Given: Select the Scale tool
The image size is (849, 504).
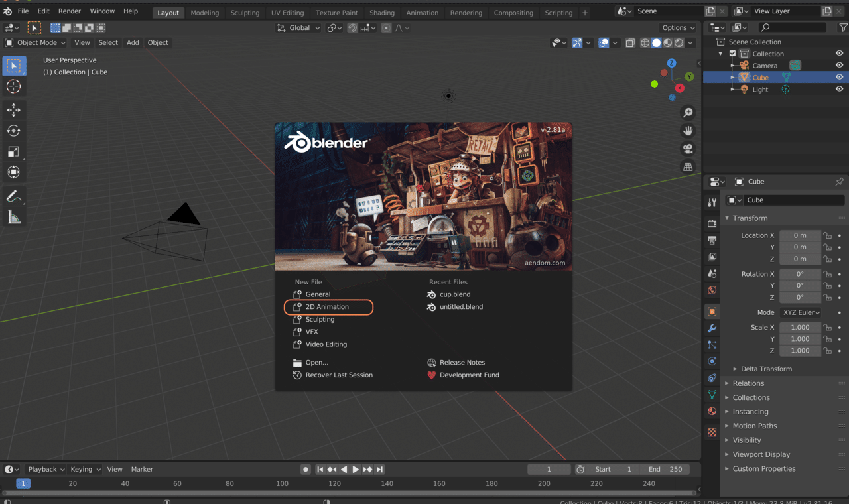Looking at the screenshot, I should 14,151.
